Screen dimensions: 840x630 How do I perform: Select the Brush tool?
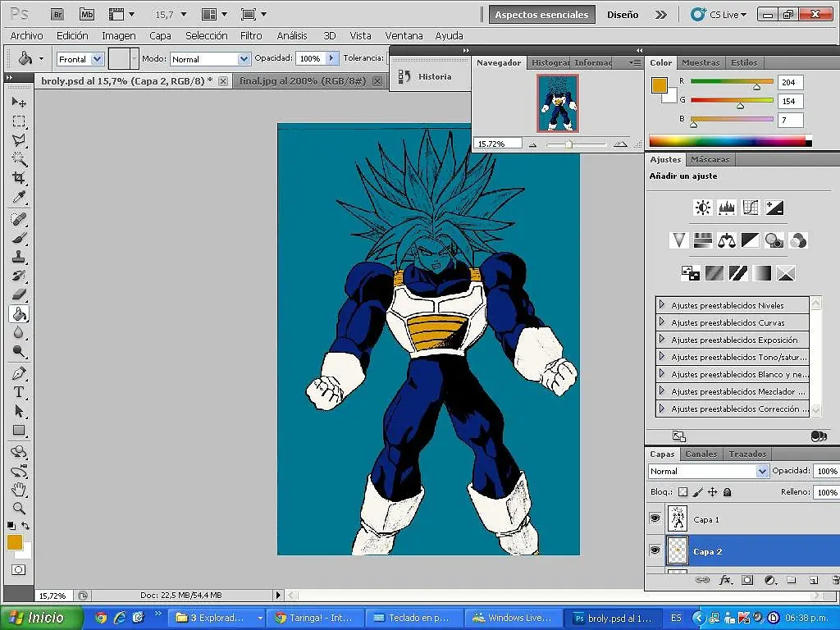click(x=19, y=237)
